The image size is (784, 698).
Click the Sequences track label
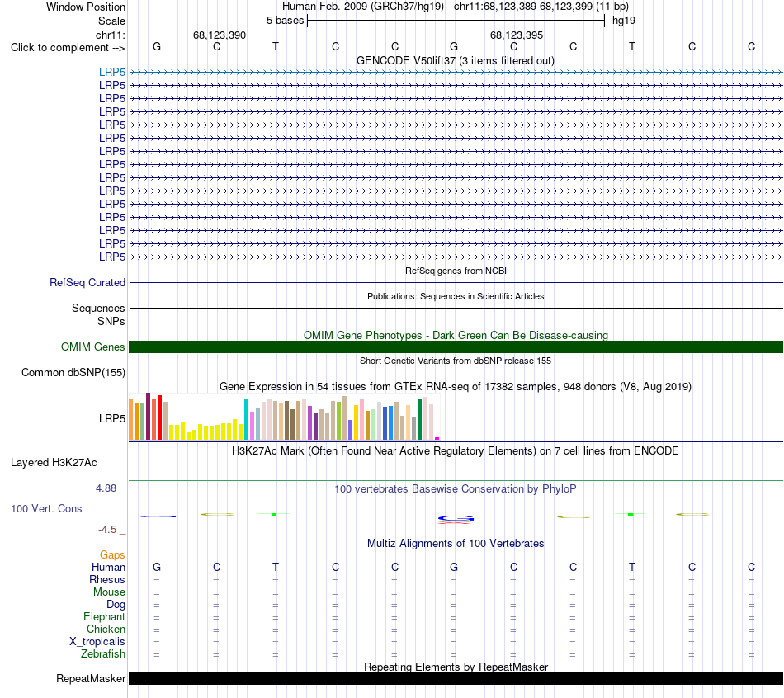tap(98, 308)
